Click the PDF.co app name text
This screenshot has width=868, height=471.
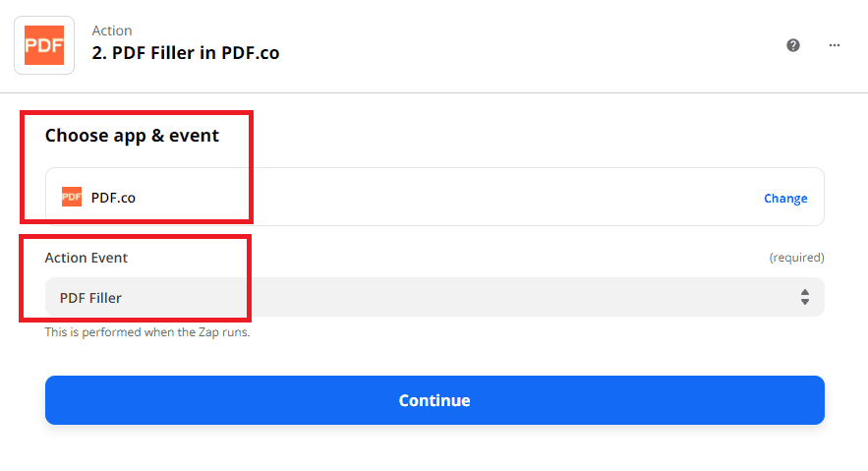pos(113,198)
